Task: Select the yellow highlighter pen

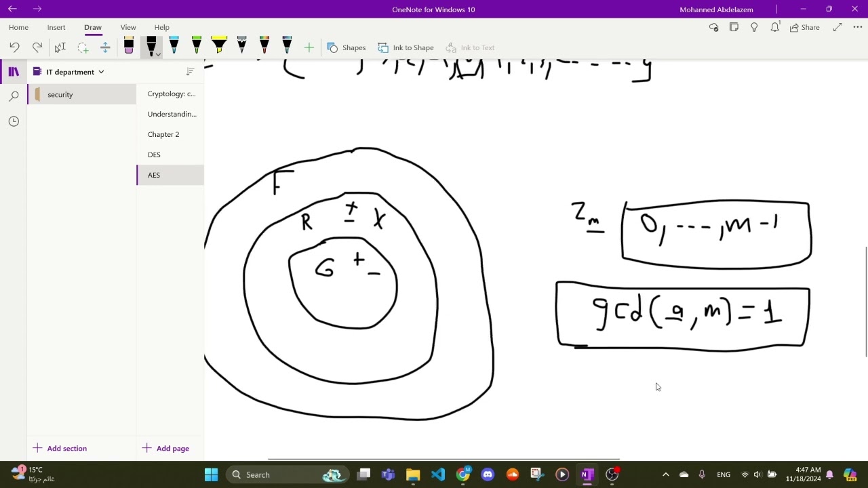Action: click(x=219, y=46)
